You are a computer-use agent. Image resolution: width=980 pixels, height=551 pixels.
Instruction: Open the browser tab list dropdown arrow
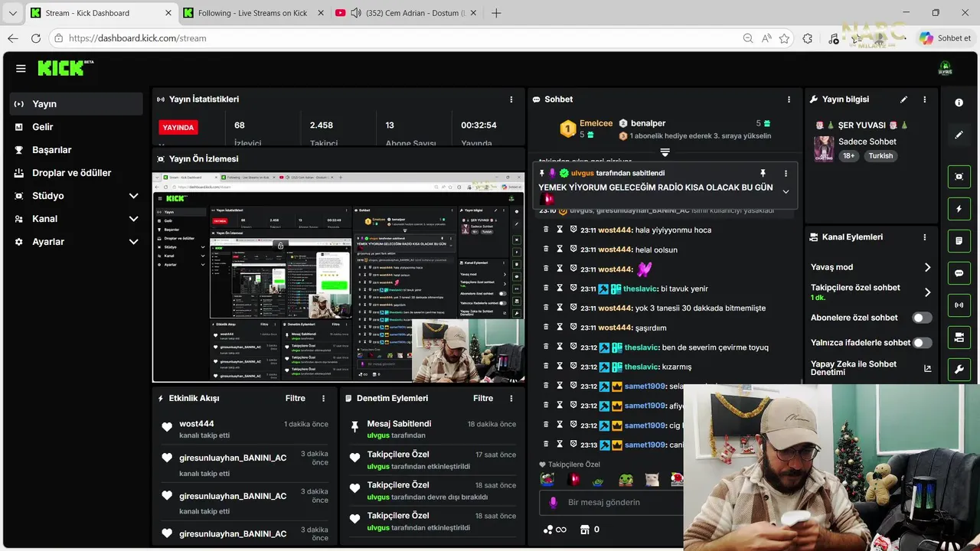pos(12,13)
